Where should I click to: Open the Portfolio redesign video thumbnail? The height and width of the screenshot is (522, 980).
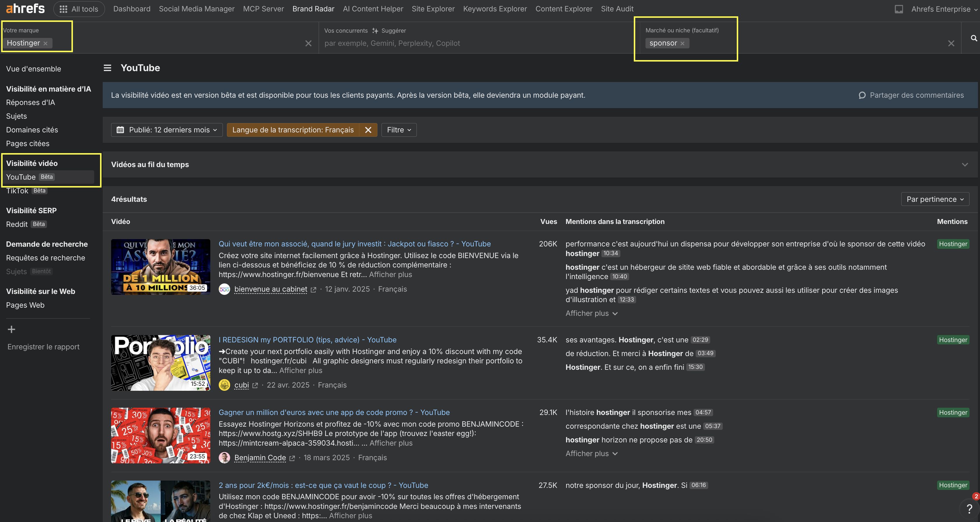[x=160, y=363]
